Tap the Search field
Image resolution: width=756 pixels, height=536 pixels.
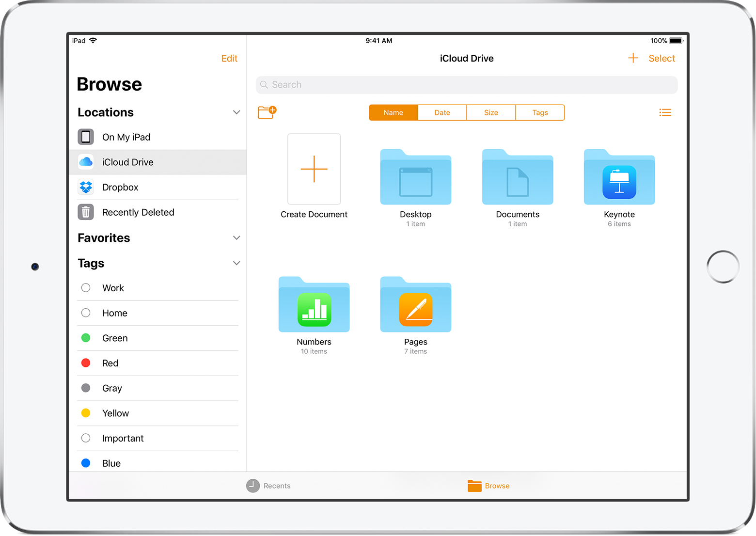point(466,84)
